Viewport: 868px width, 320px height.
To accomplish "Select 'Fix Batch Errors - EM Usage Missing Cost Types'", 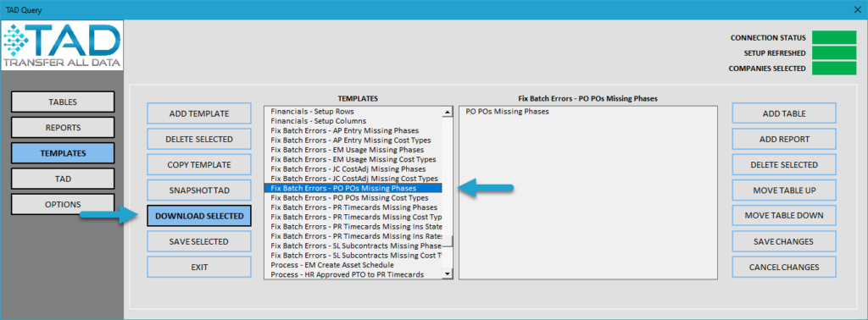I will click(353, 159).
